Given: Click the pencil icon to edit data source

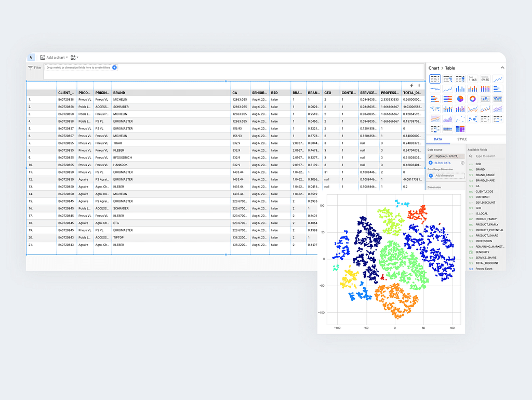Looking at the screenshot, I should coord(431,156).
